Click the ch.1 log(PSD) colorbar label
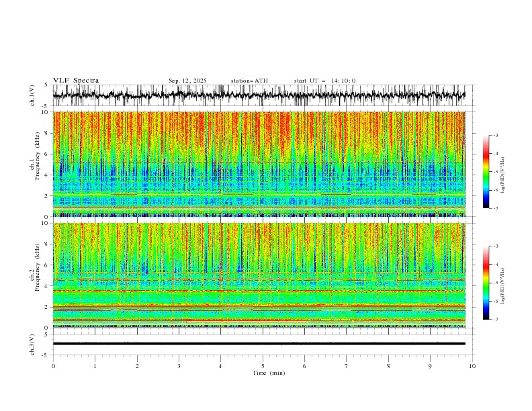This screenshot has height=411, width=532. click(x=502, y=175)
